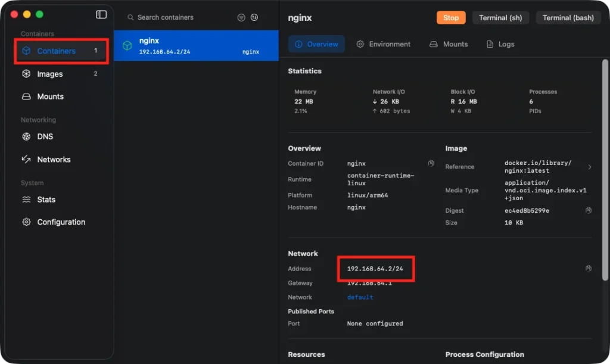Open Terminal (bash) for nginx
This screenshot has height=364, width=610.
pyautogui.click(x=568, y=17)
